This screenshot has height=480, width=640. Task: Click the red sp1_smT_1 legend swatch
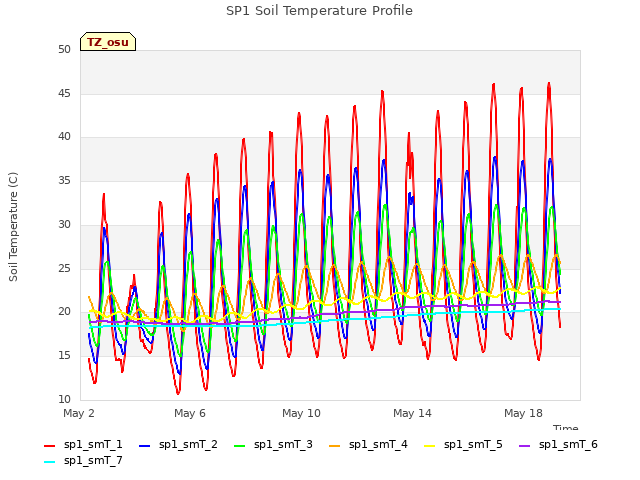coord(49,446)
